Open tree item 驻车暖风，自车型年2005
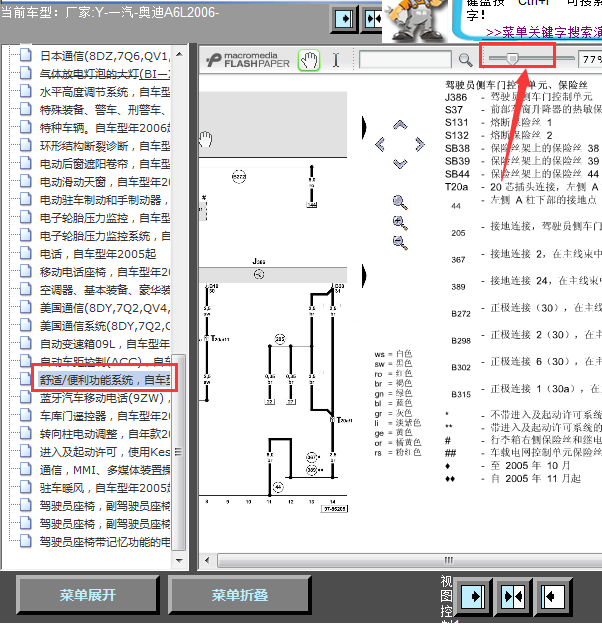This screenshot has height=628, width=602. (x=105, y=488)
